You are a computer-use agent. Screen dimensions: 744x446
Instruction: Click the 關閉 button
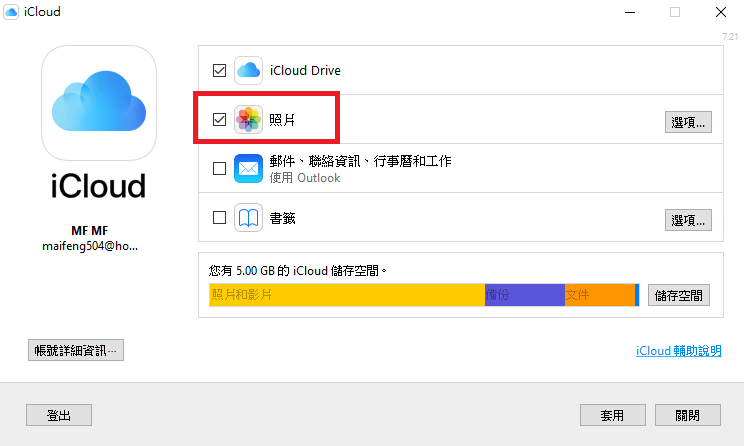tap(688, 415)
